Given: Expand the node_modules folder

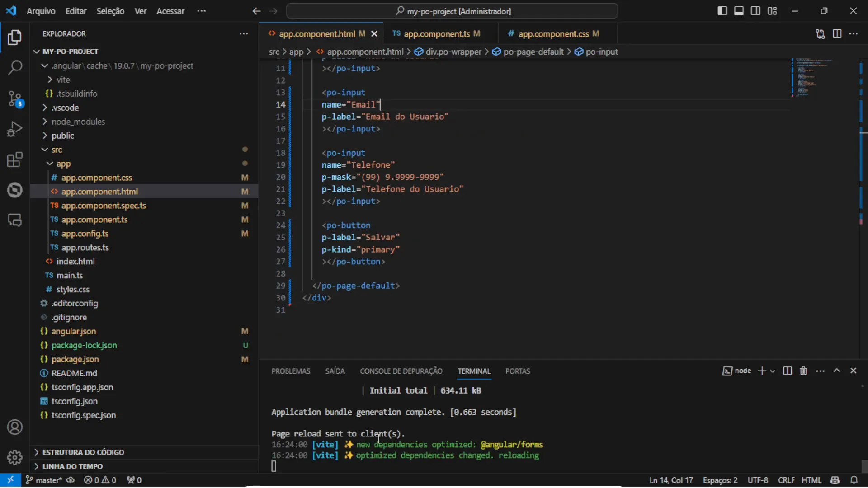Looking at the screenshot, I should (78, 122).
